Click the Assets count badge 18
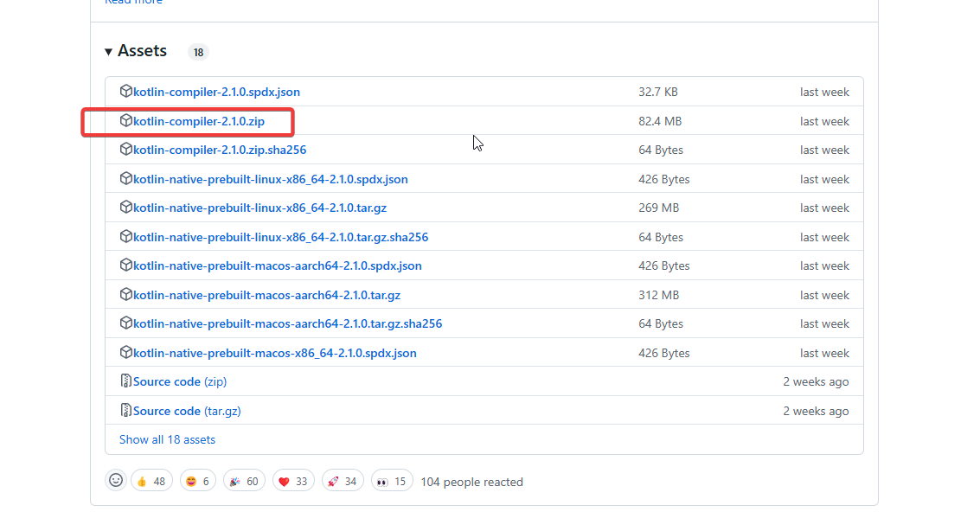The image size is (980, 531). [198, 53]
